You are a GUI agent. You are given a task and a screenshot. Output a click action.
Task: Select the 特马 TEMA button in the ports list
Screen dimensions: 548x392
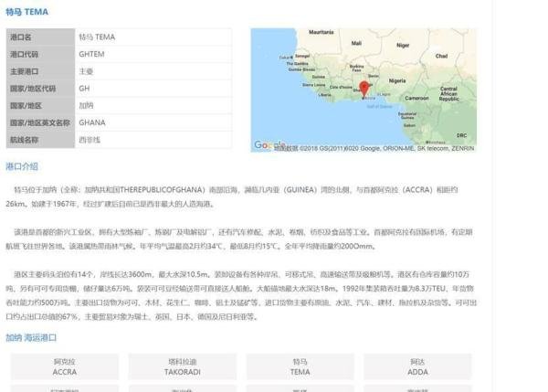point(300,367)
